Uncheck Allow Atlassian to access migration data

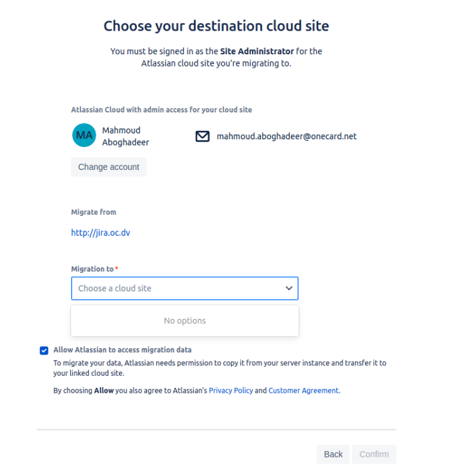coord(44,351)
